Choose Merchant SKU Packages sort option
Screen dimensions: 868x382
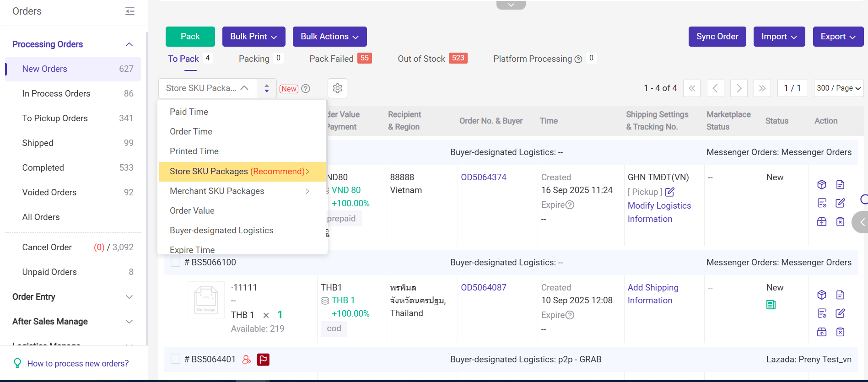pos(217,191)
